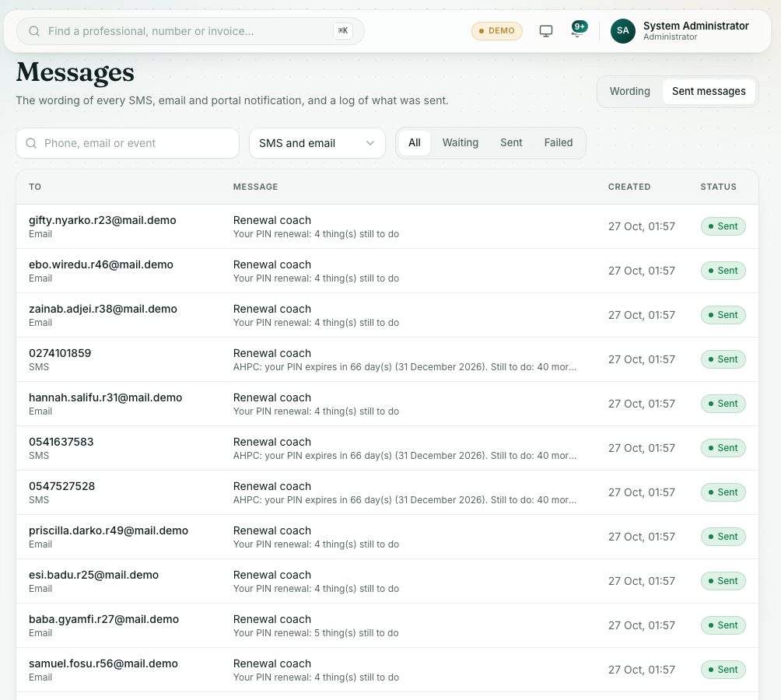The width and height of the screenshot is (781, 700).
Task: Open row for zainab.adjei.r38@mail.demo
Action: 387,315
